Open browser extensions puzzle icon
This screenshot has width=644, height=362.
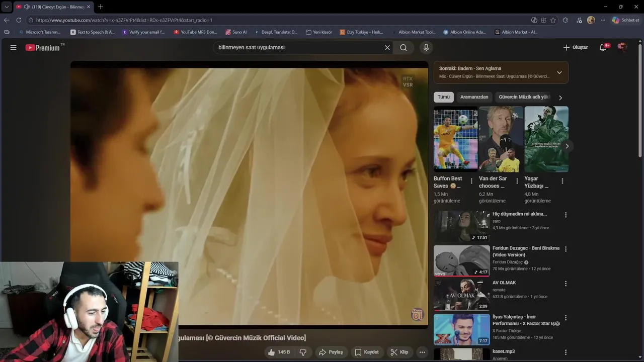click(x=566, y=20)
